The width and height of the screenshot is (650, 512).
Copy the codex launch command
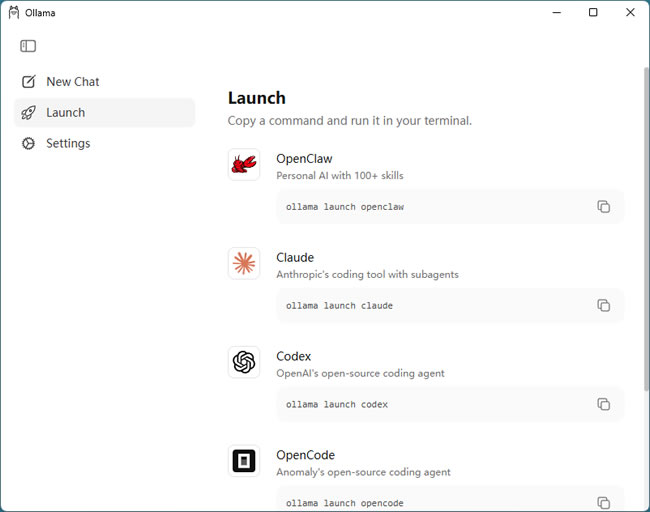(603, 405)
